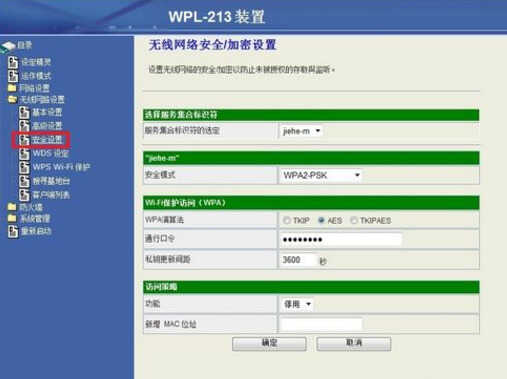Open the 停用 function dropdown
This screenshot has width=507, height=379.
(297, 304)
